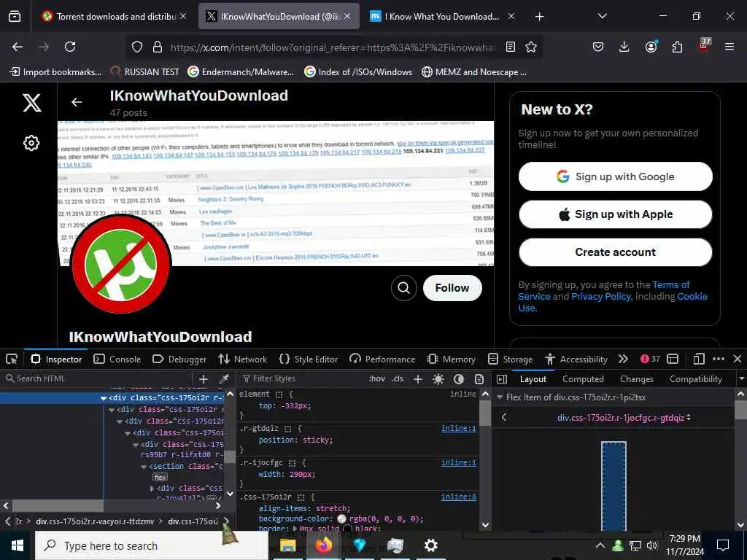Open Style Editor tab
This screenshot has width=747, height=560.
tap(309, 359)
